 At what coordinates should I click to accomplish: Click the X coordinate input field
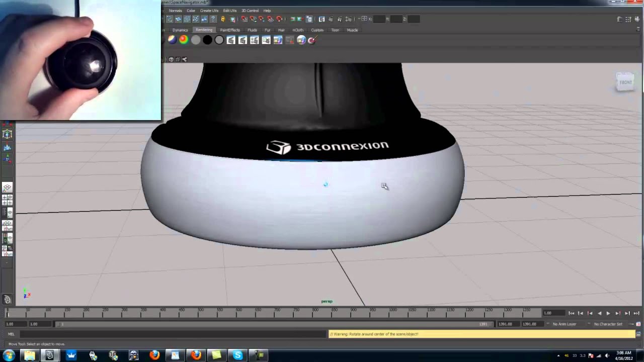click(379, 19)
